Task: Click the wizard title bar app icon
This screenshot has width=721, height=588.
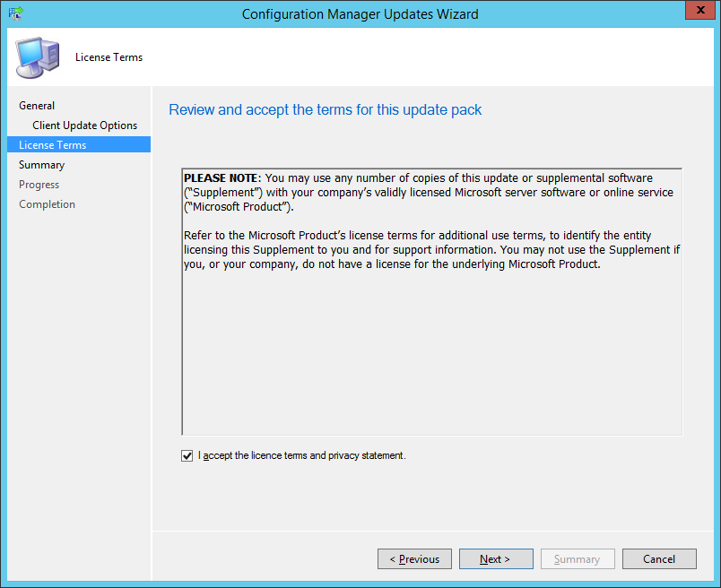Action: click(x=15, y=13)
